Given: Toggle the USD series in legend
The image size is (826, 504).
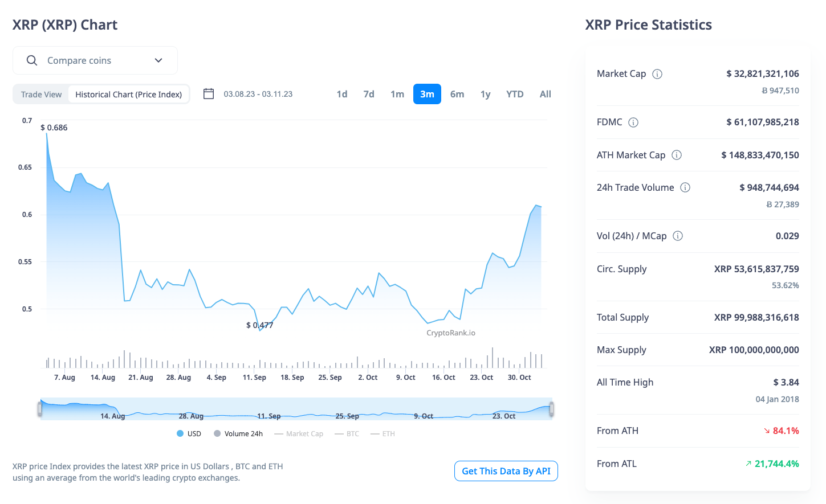Looking at the screenshot, I should (x=189, y=434).
